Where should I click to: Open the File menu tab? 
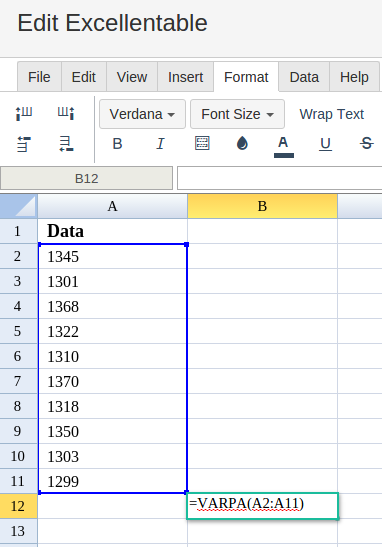point(39,77)
